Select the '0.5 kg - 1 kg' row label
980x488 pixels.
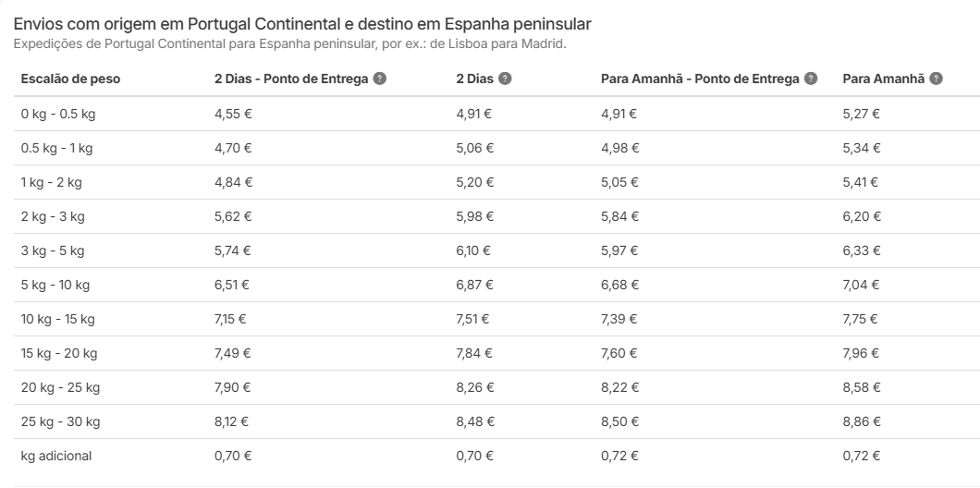click(x=56, y=148)
